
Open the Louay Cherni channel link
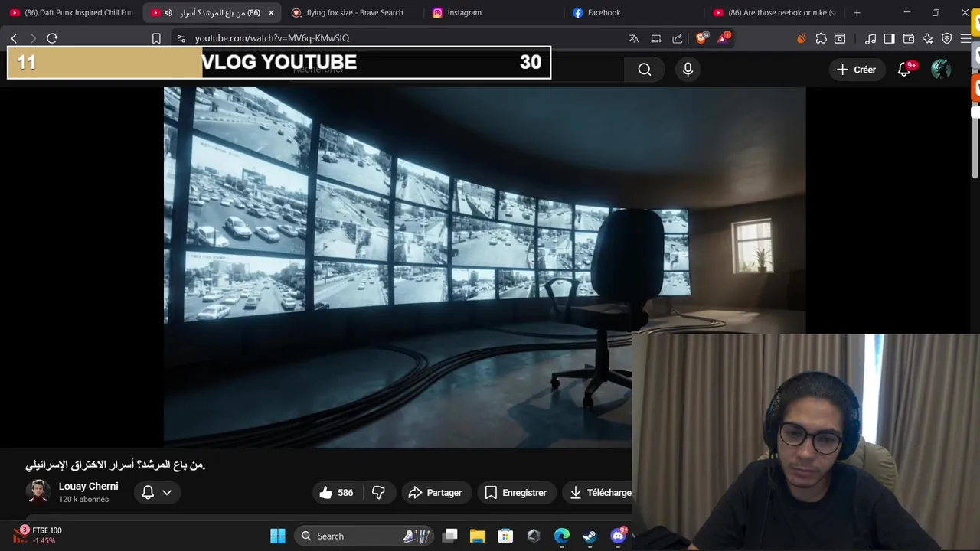(x=89, y=487)
